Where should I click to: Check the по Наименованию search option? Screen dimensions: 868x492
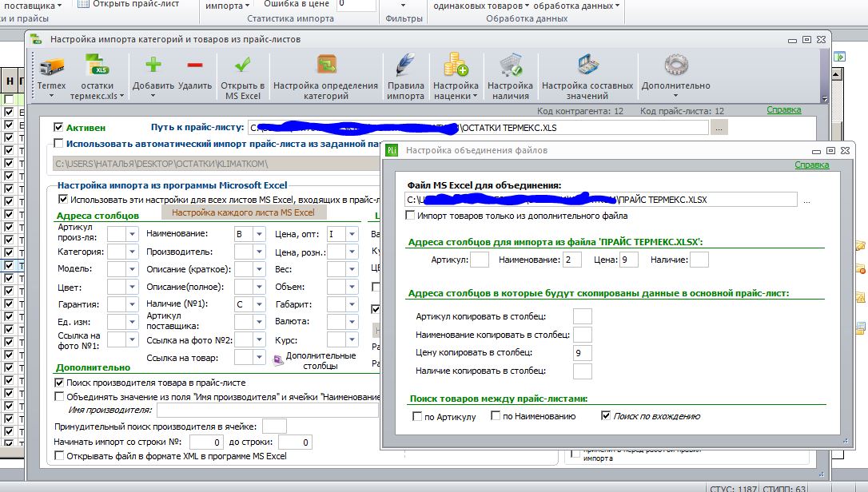[x=496, y=415]
